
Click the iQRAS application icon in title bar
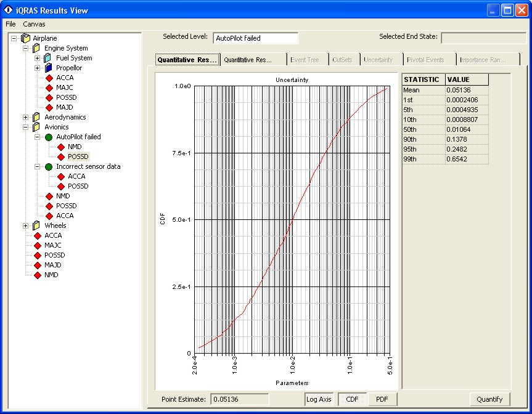(9, 10)
